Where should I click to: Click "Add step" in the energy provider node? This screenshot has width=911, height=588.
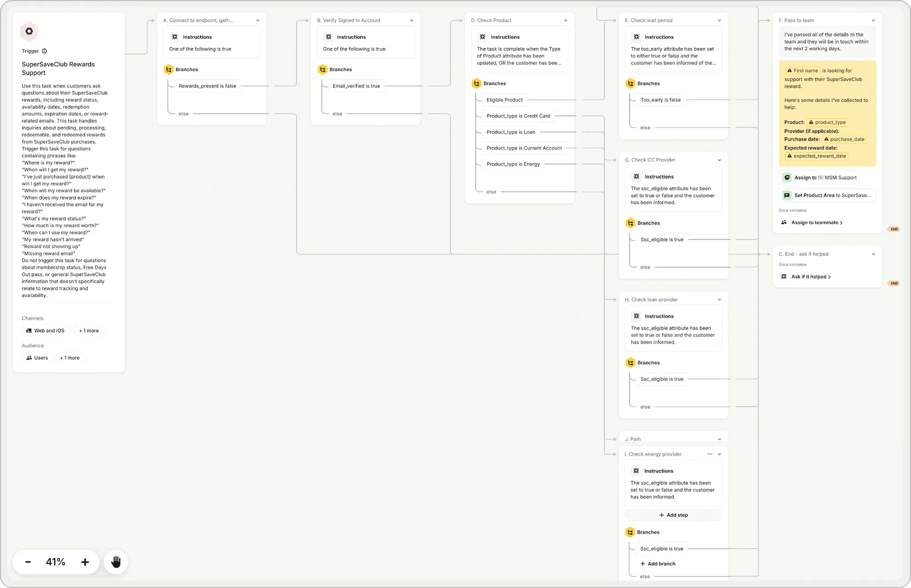(x=673, y=515)
